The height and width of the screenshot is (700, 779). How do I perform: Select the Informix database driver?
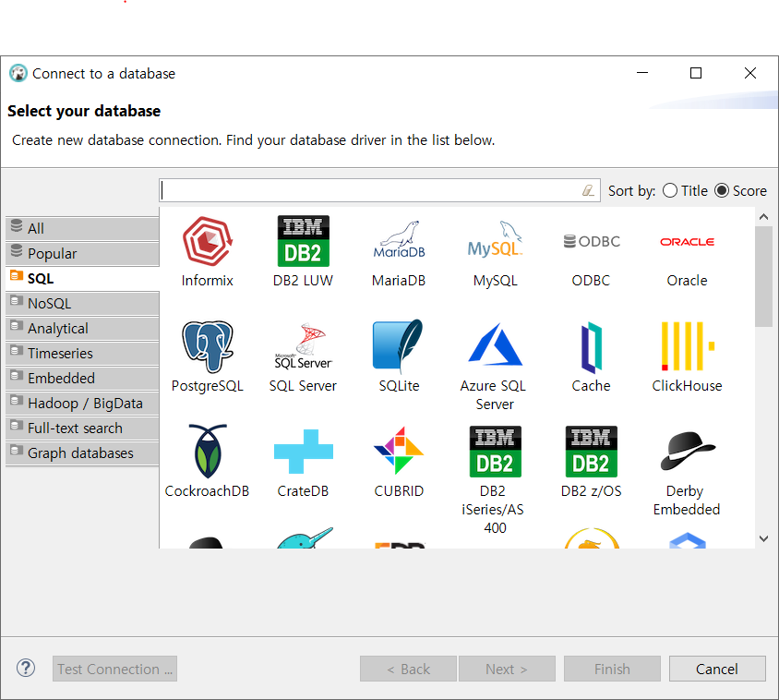207,242
